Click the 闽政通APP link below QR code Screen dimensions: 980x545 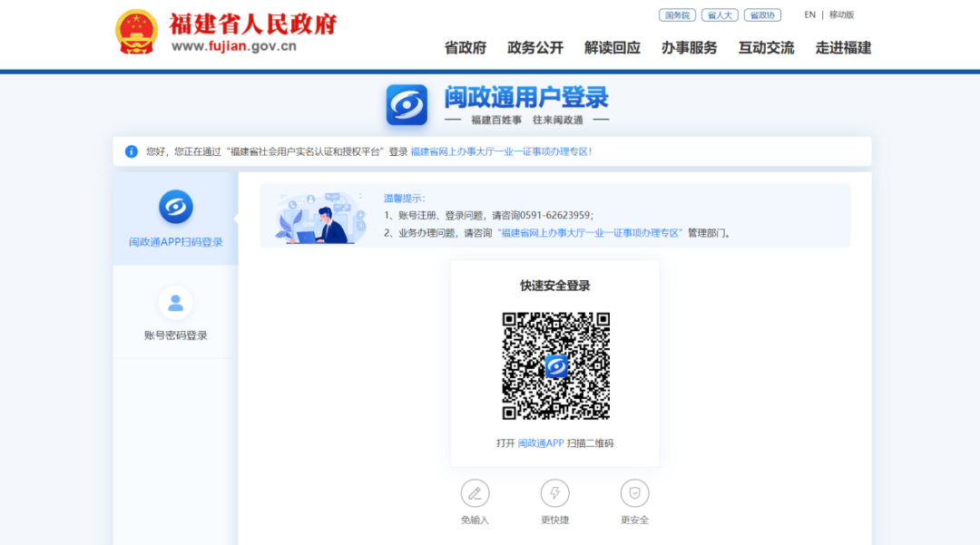click(x=541, y=443)
